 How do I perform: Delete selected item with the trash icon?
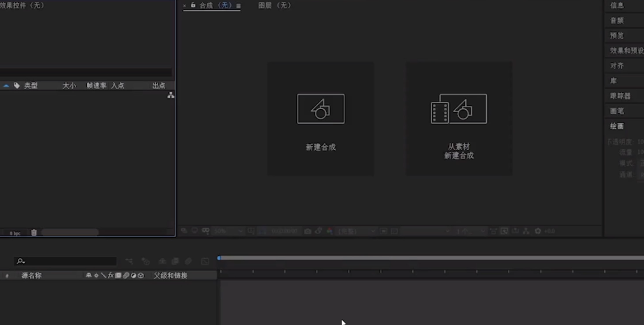(34, 233)
